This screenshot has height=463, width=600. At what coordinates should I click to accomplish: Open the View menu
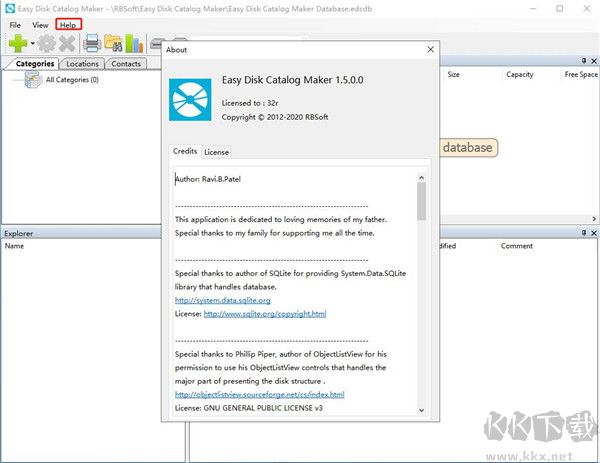pyautogui.click(x=40, y=25)
